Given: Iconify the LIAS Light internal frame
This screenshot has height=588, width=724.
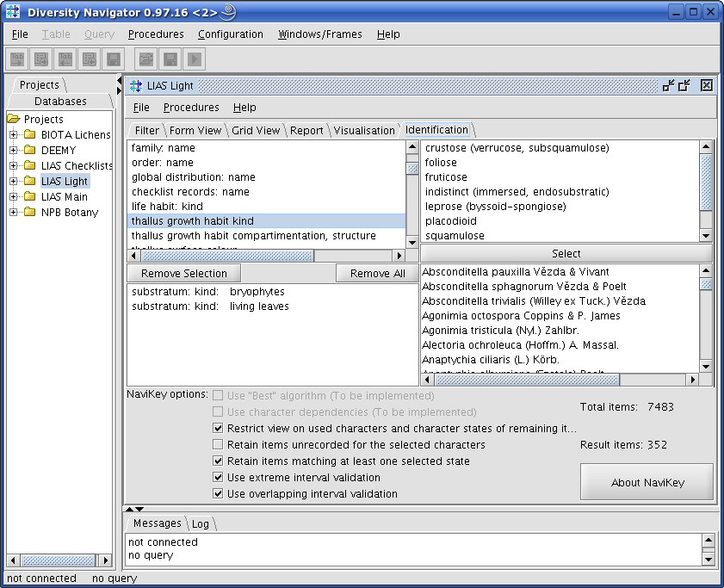Looking at the screenshot, I should [668, 85].
